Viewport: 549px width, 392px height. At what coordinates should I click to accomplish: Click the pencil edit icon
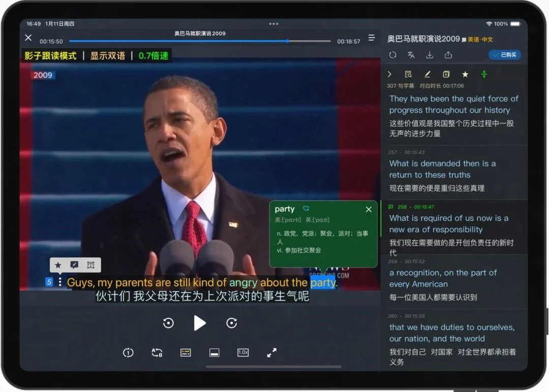point(427,74)
